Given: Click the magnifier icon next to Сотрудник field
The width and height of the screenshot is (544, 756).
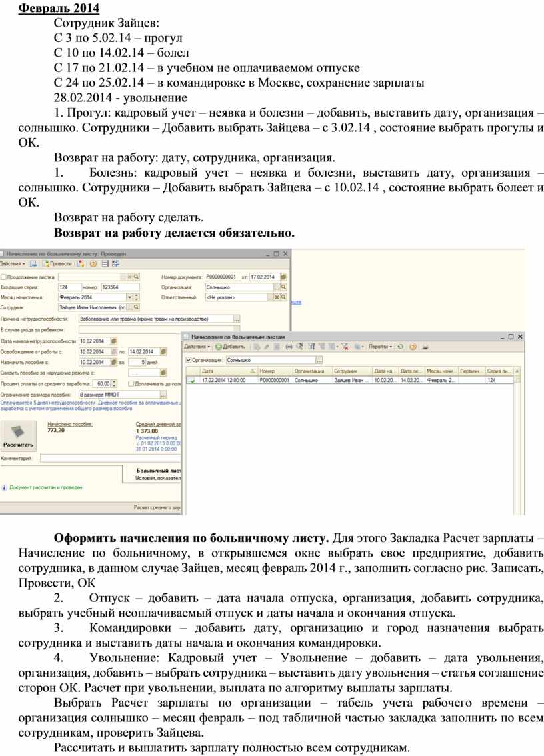Looking at the screenshot, I should (137, 307).
